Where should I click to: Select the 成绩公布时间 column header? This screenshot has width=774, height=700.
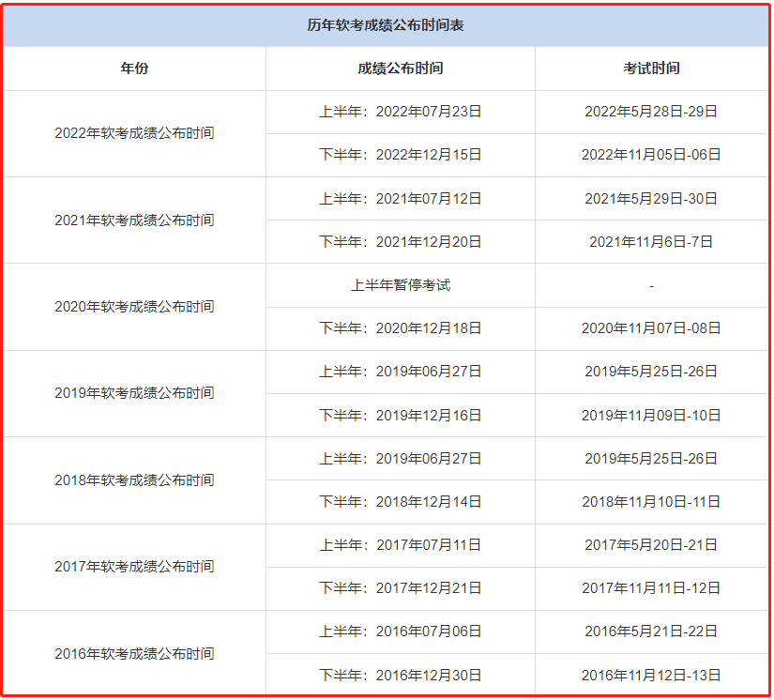click(x=401, y=68)
